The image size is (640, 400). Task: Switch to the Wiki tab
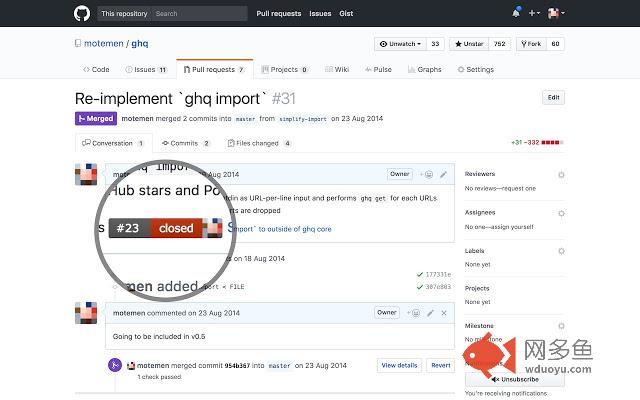coord(337,69)
